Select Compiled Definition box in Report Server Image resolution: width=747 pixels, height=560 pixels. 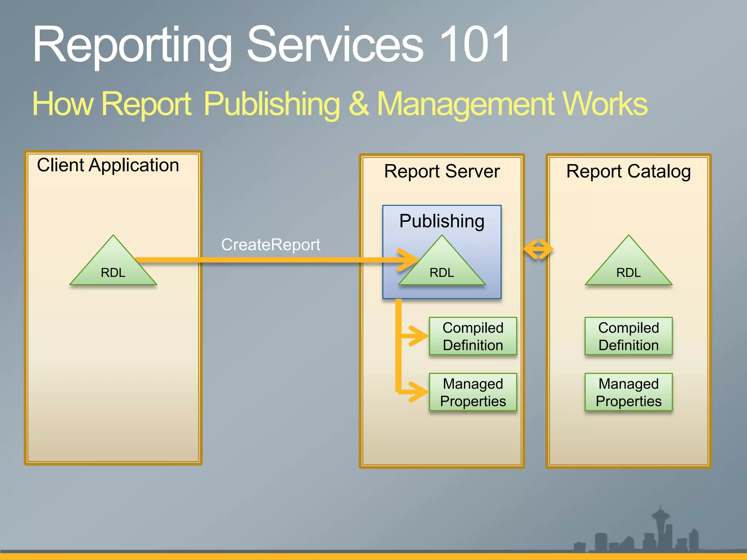(x=473, y=336)
